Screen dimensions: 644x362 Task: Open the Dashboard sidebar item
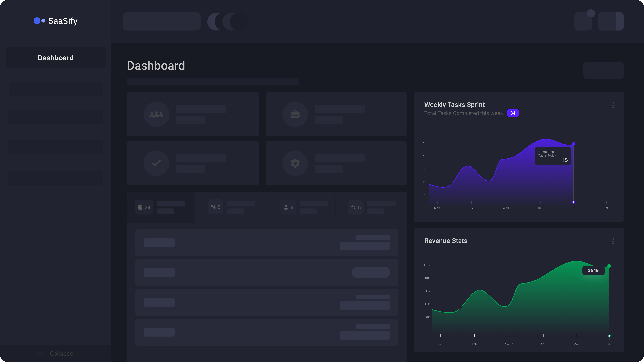[56, 58]
